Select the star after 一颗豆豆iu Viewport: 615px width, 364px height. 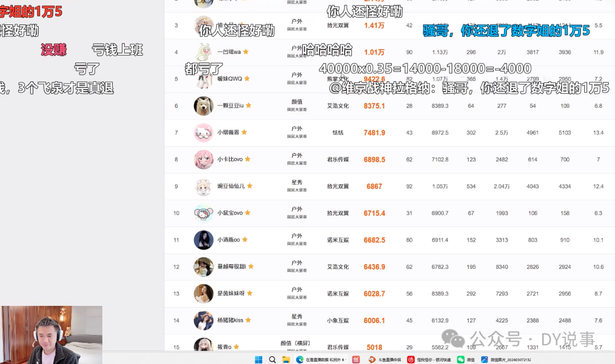click(249, 105)
